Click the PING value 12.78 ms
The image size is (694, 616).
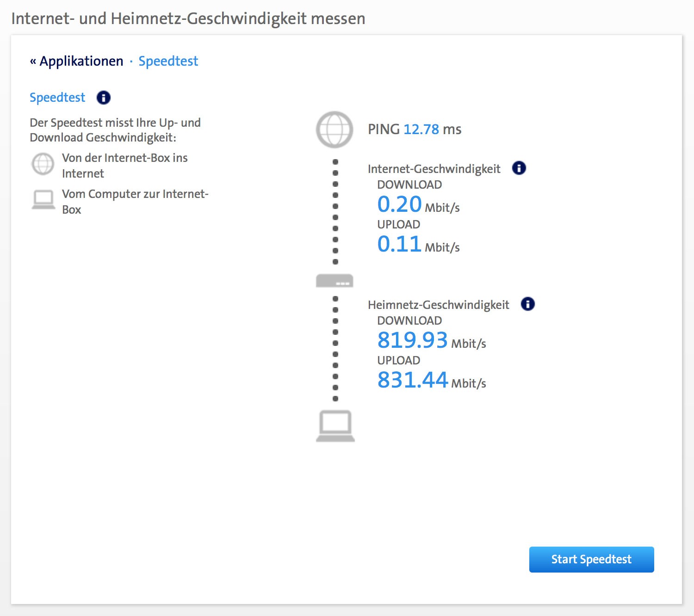(x=421, y=129)
